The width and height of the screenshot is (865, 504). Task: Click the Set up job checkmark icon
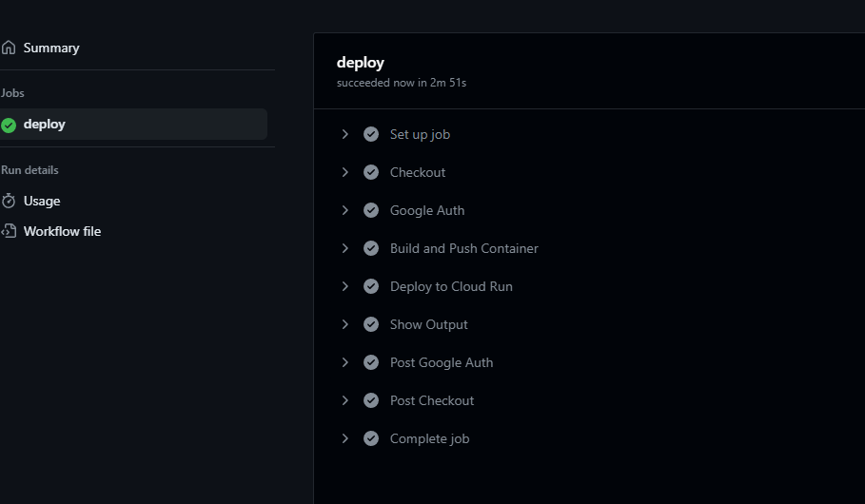tap(371, 134)
